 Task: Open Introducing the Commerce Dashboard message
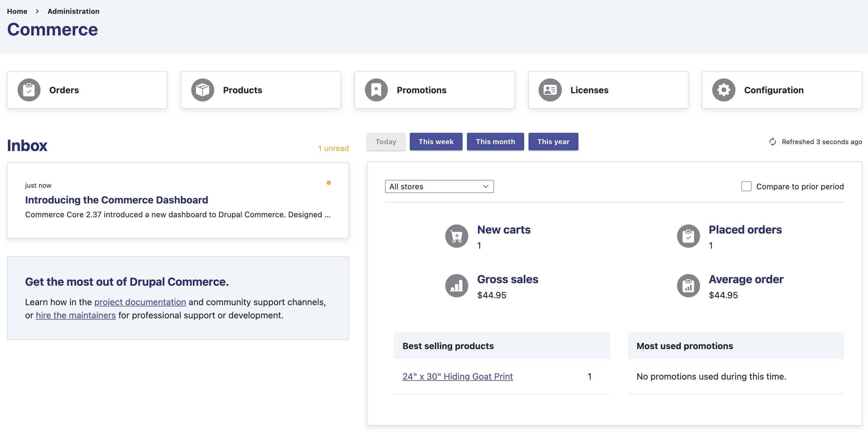tap(117, 200)
